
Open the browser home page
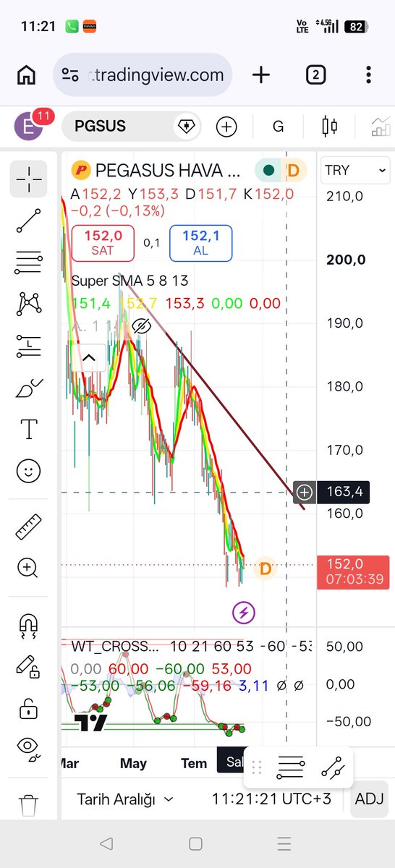[27, 75]
